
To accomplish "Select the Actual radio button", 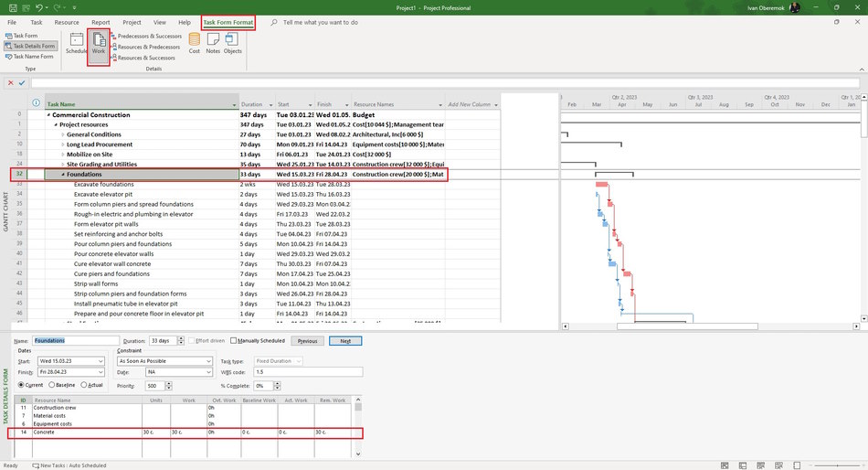I will pos(83,385).
